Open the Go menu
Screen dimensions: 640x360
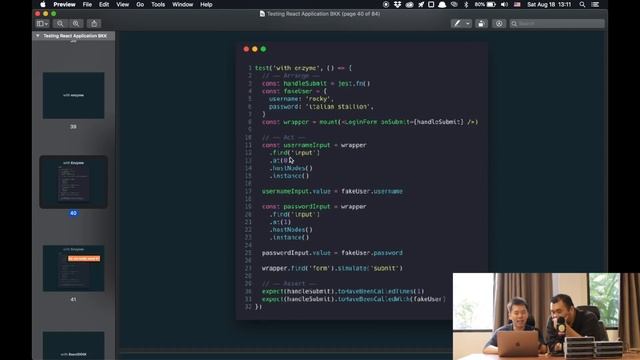pos(140,4)
